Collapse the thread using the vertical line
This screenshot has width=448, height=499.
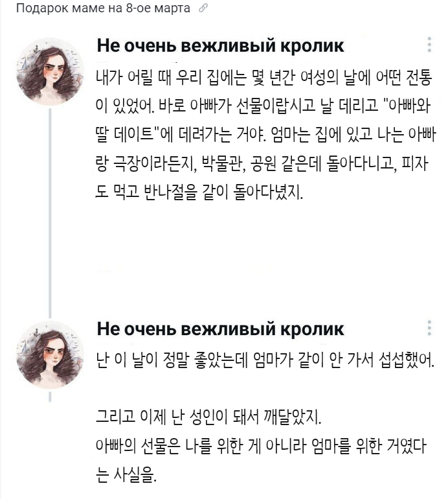tap(50, 207)
